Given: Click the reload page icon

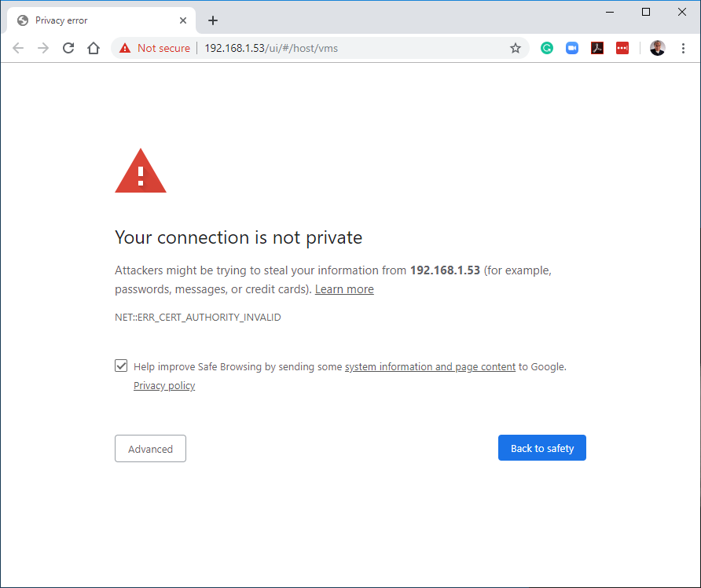Looking at the screenshot, I should [68, 48].
